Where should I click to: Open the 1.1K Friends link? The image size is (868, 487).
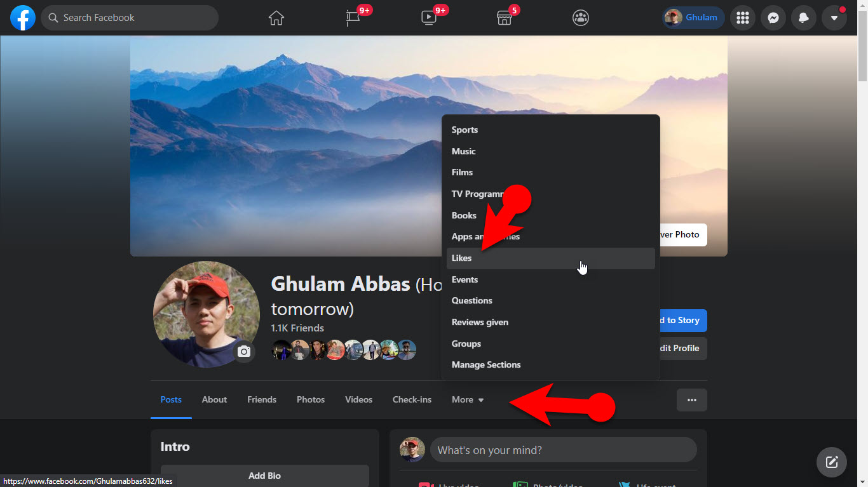click(297, 328)
